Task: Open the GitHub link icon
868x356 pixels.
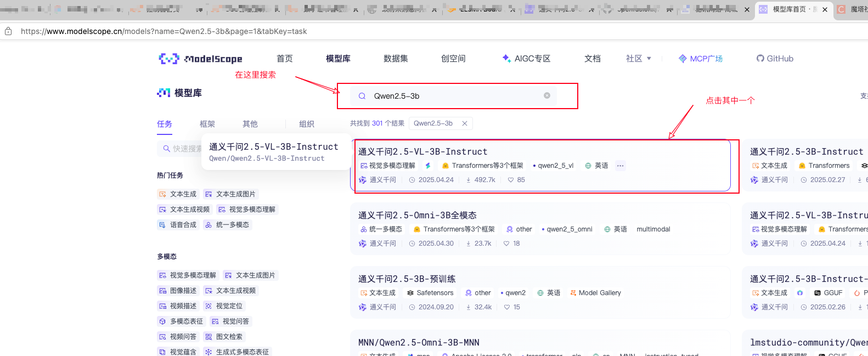Action: coord(760,59)
